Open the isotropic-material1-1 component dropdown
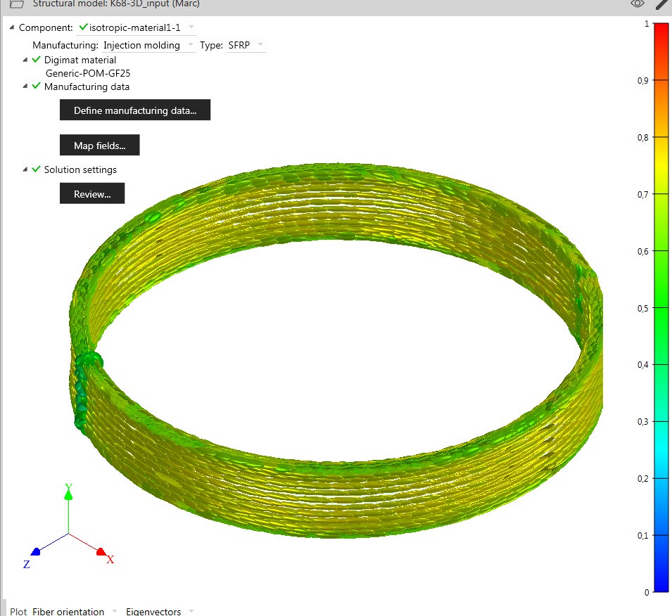672x616 pixels. pos(137,28)
